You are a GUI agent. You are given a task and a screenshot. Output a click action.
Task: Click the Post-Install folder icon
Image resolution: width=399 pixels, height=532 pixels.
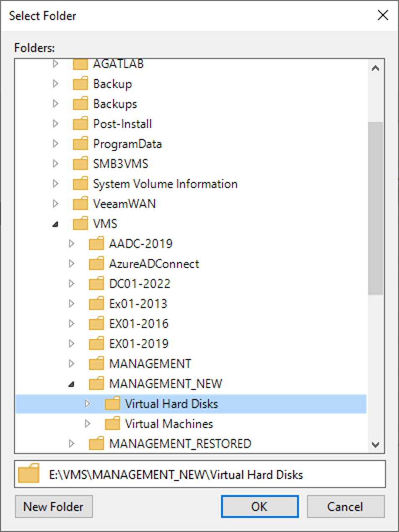80,124
